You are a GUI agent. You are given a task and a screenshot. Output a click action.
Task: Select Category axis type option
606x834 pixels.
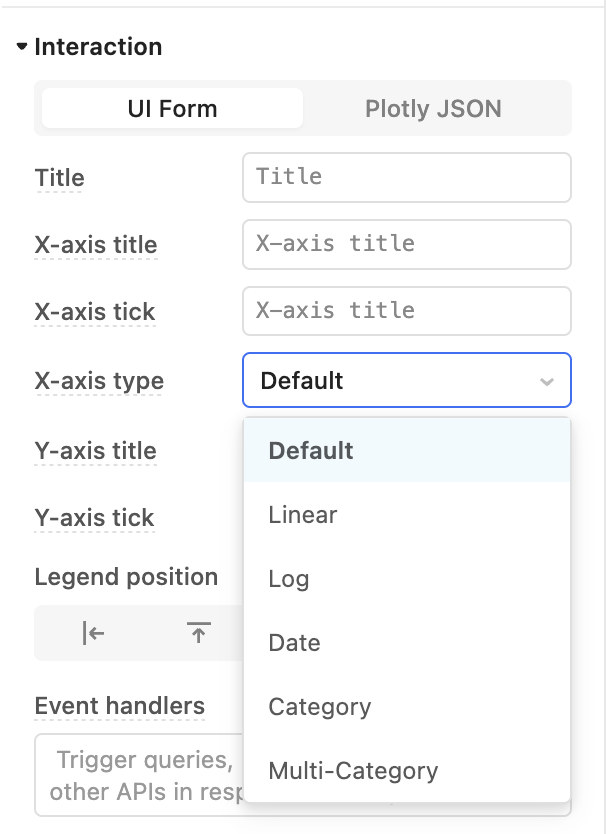[x=407, y=707]
